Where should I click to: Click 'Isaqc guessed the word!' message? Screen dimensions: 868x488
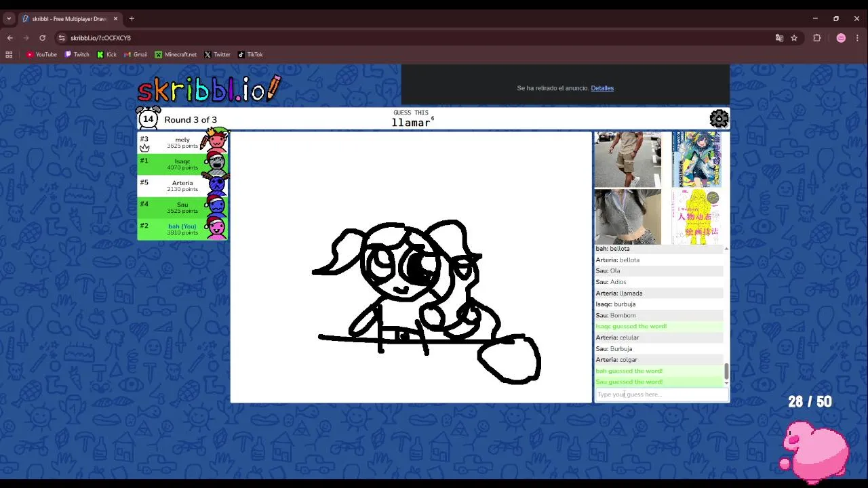coord(631,327)
